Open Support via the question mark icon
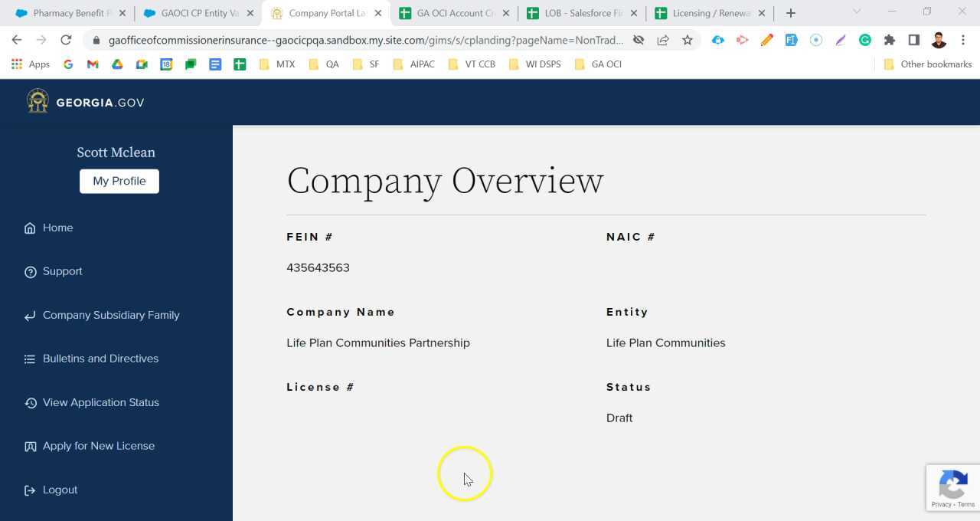The image size is (980, 521). pyautogui.click(x=29, y=271)
